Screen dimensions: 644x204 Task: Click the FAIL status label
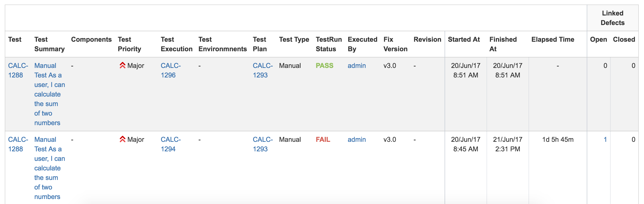click(x=323, y=140)
